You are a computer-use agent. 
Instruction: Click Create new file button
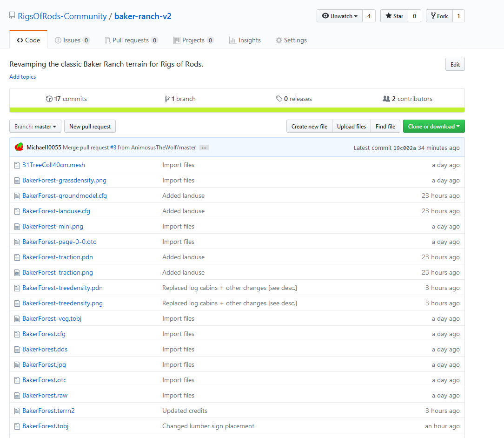tap(309, 127)
